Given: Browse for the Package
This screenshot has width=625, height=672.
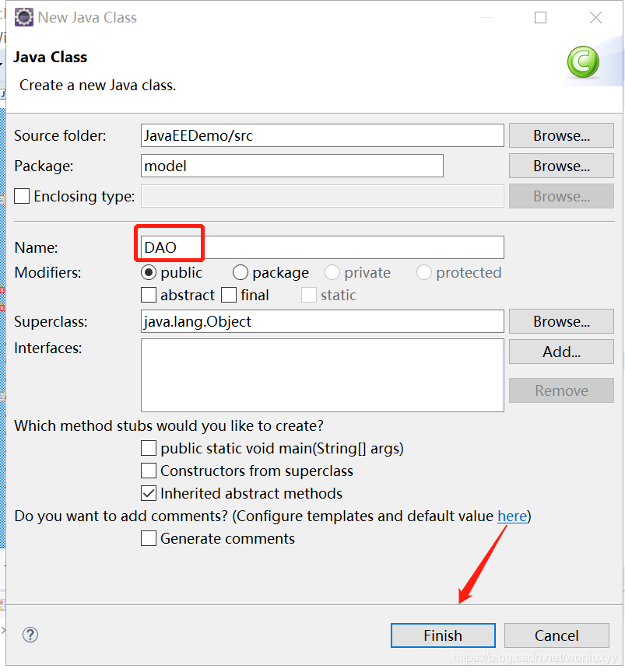Looking at the screenshot, I should tap(561, 166).
